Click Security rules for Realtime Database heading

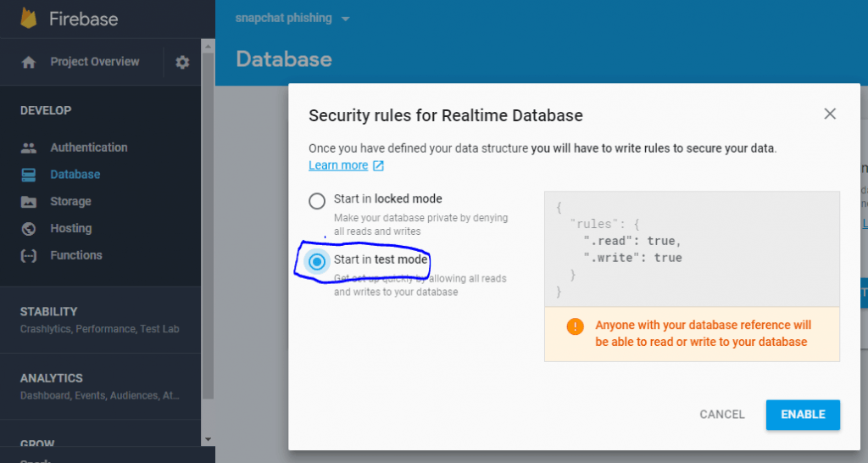coord(446,115)
